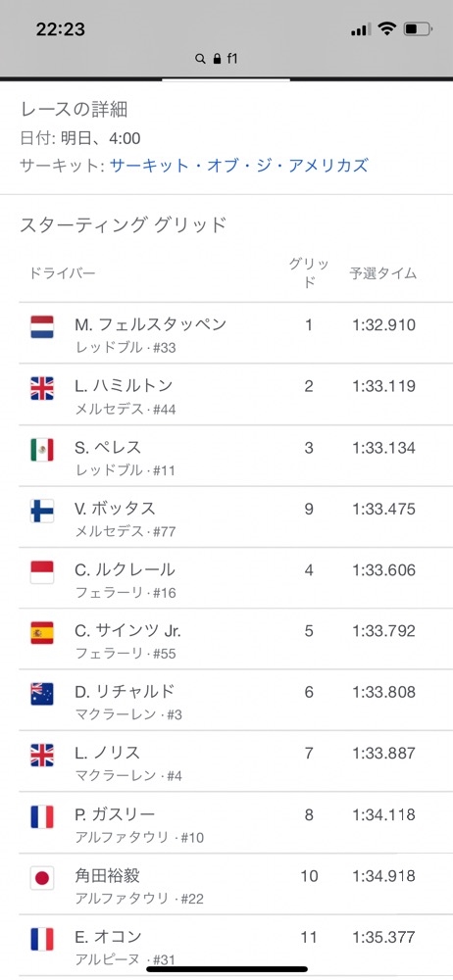Tap the Netherlands flag beside フェルスタッペン
Screen dimensions: 453x980
point(42,327)
